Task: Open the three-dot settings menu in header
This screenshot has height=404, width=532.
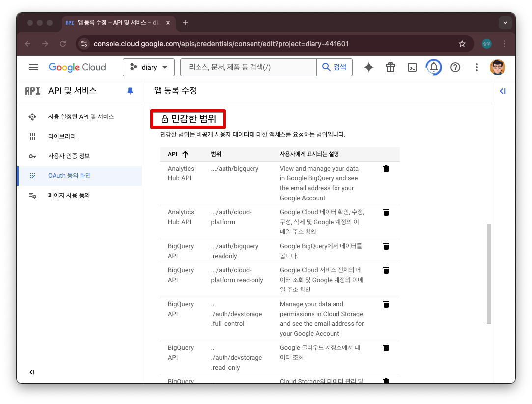Action: (x=476, y=67)
